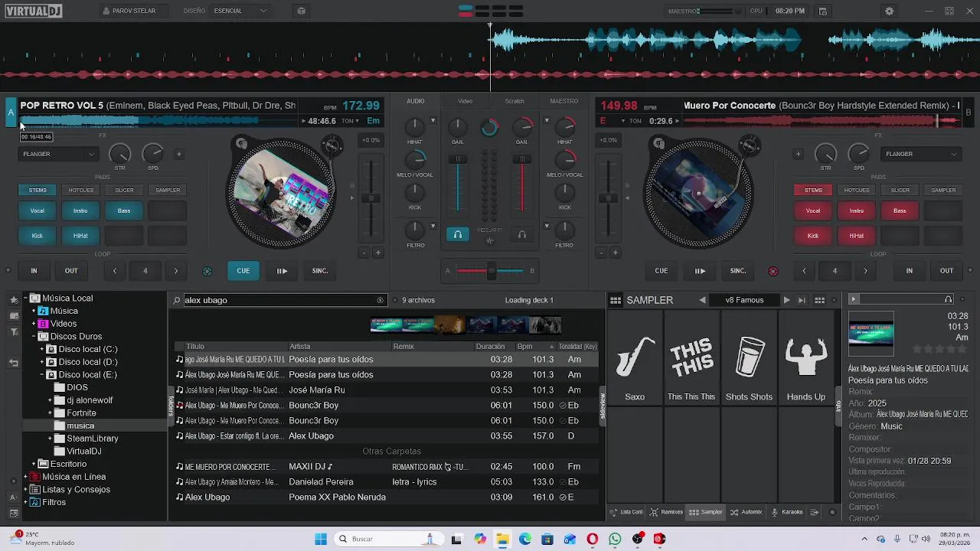Click the filter funnel sidebar icon
Viewport: 980px width, 551px height.
pyautogui.click(x=14, y=332)
